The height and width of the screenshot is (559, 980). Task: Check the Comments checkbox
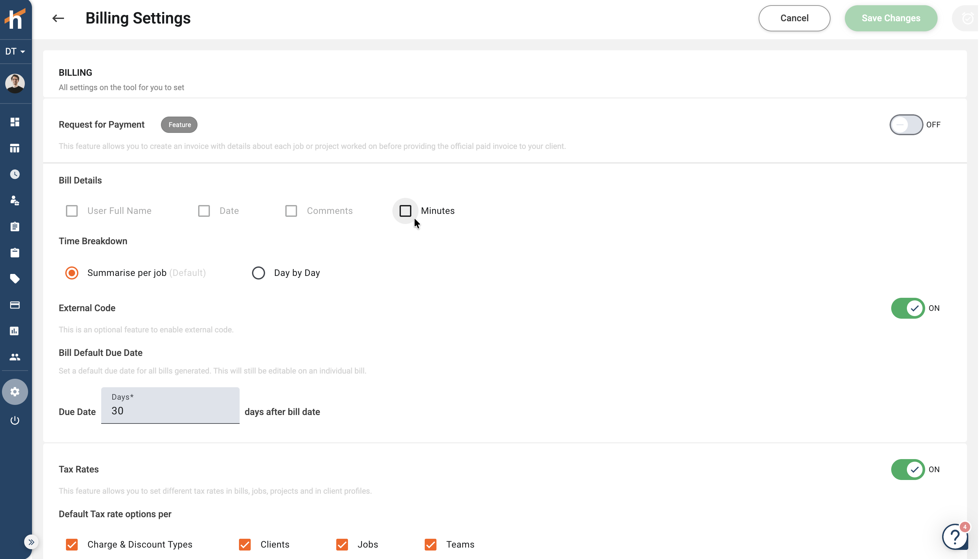pos(291,211)
